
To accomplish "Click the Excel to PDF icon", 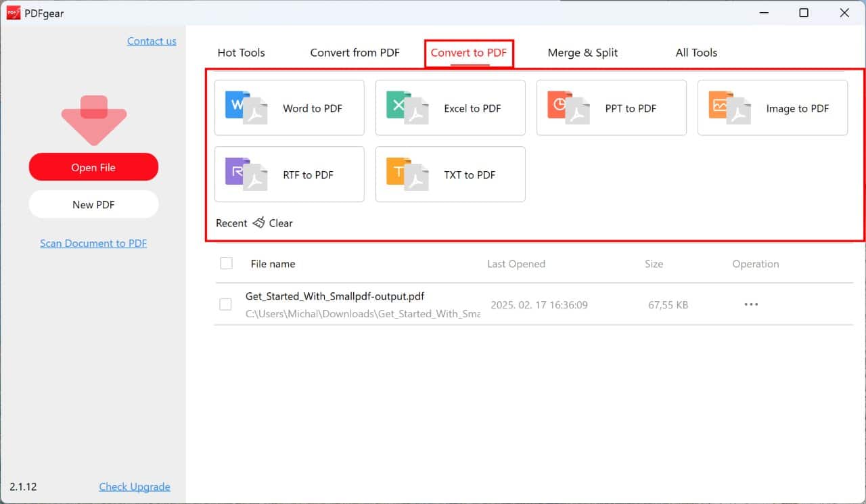I will coord(407,108).
